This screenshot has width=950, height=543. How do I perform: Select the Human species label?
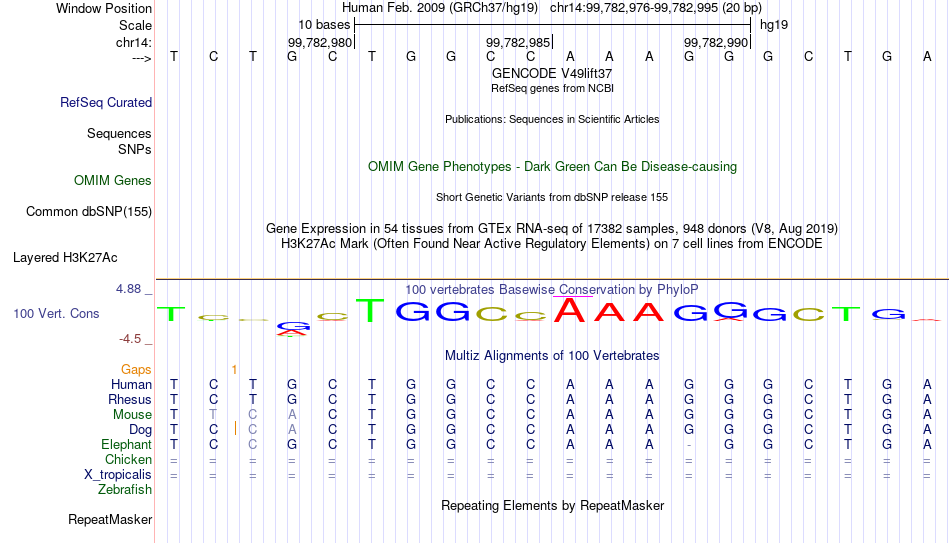click(131, 385)
